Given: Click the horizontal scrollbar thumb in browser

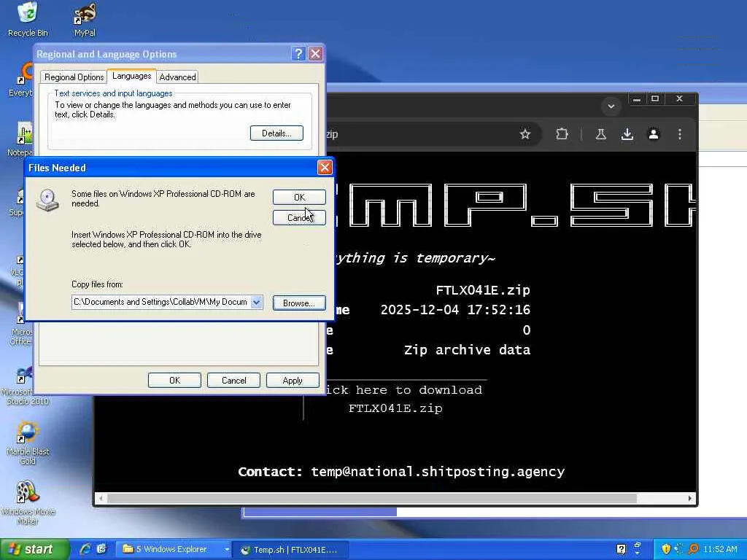Looking at the screenshot, I should pyautogui.click(x=372, y=499).
